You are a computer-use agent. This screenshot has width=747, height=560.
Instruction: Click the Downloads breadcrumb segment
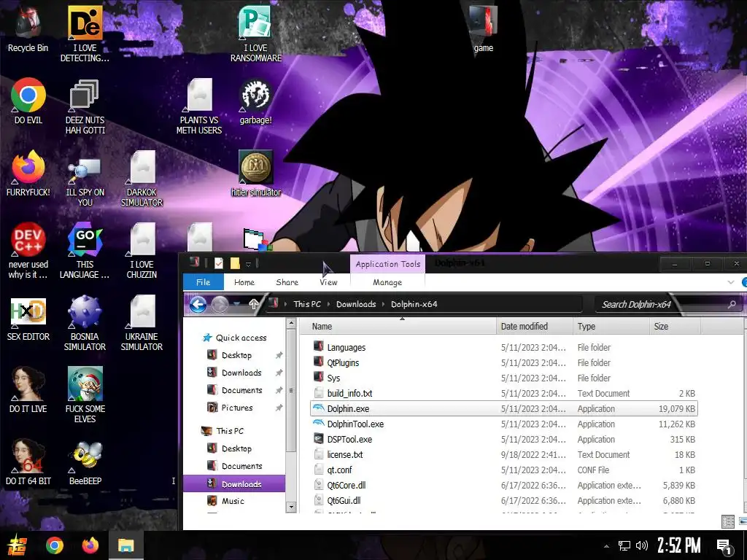click(356, 304)
